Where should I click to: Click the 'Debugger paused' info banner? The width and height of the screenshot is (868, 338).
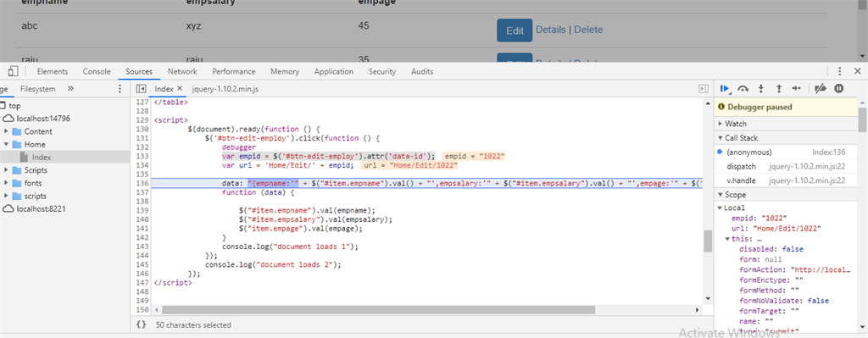(x=786, y=107)
